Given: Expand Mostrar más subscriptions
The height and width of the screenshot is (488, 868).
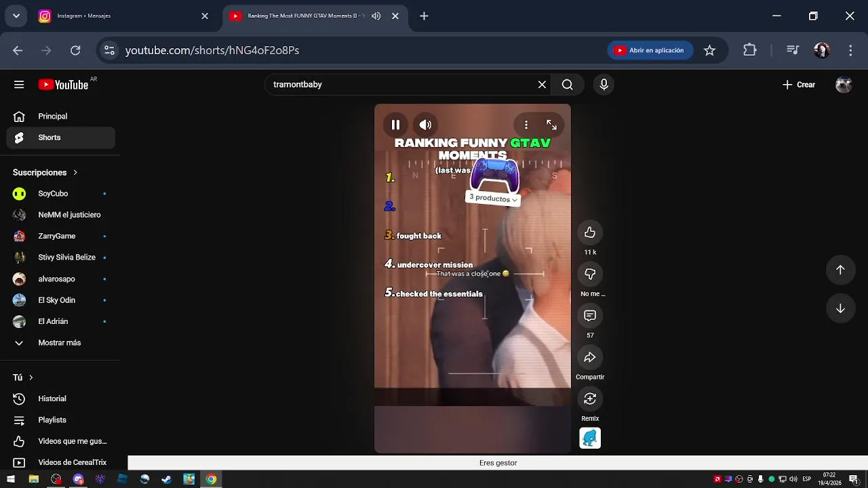Looking at the screenshot, I should [61, 343].
